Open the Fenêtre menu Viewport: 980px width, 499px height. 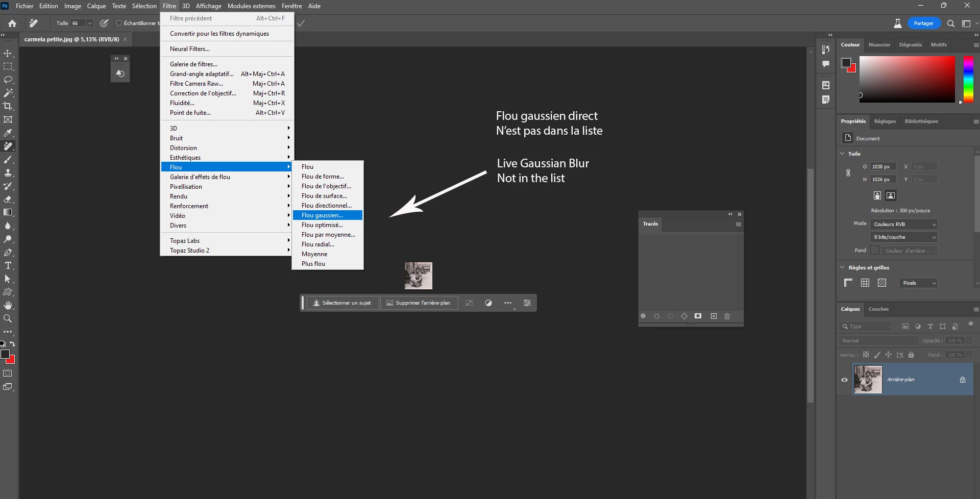[291, 6]
